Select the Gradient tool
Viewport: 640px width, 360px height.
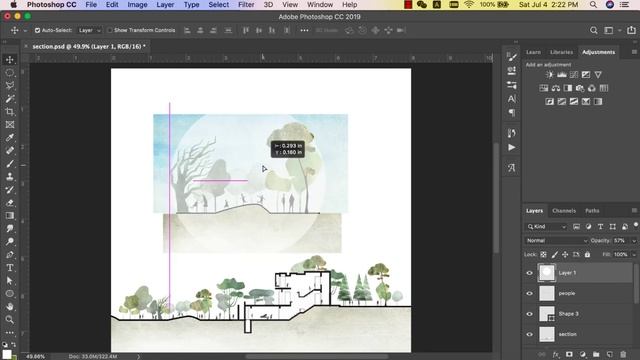pyautogui.click(x=10, y=216)
